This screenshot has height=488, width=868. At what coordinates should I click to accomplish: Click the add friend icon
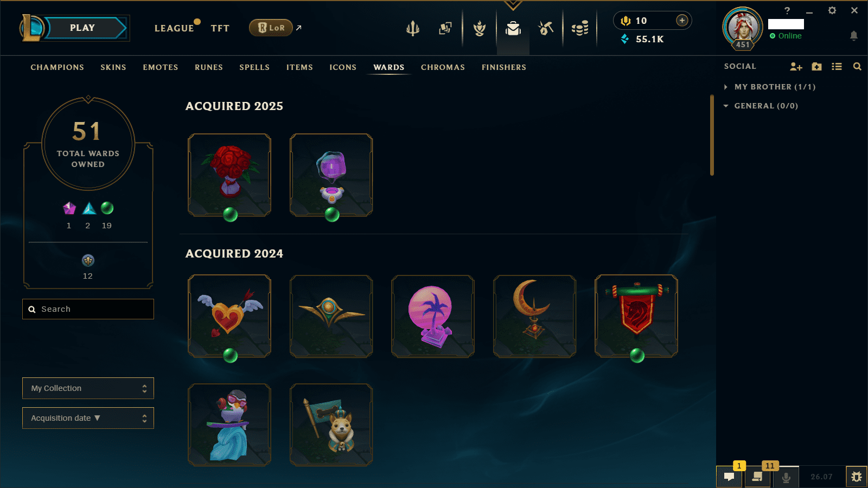796,66
